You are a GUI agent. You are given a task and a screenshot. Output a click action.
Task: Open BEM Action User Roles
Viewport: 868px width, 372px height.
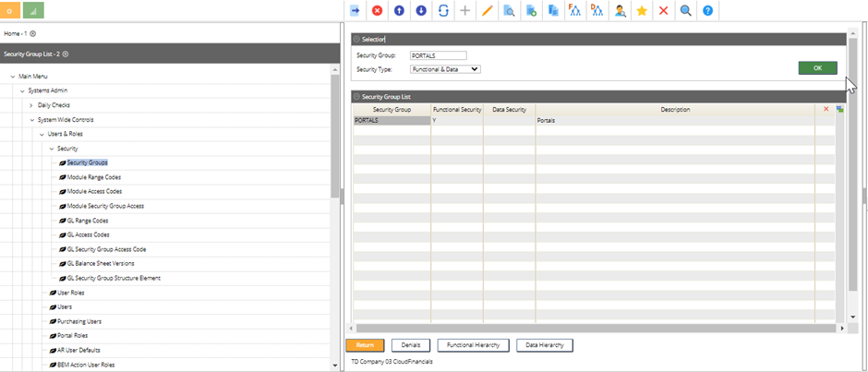tap(86, 365)
